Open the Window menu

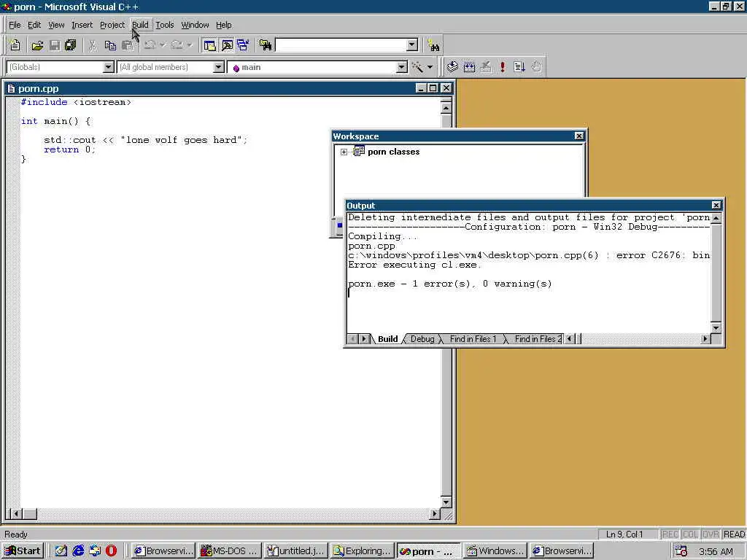[195, 25]
